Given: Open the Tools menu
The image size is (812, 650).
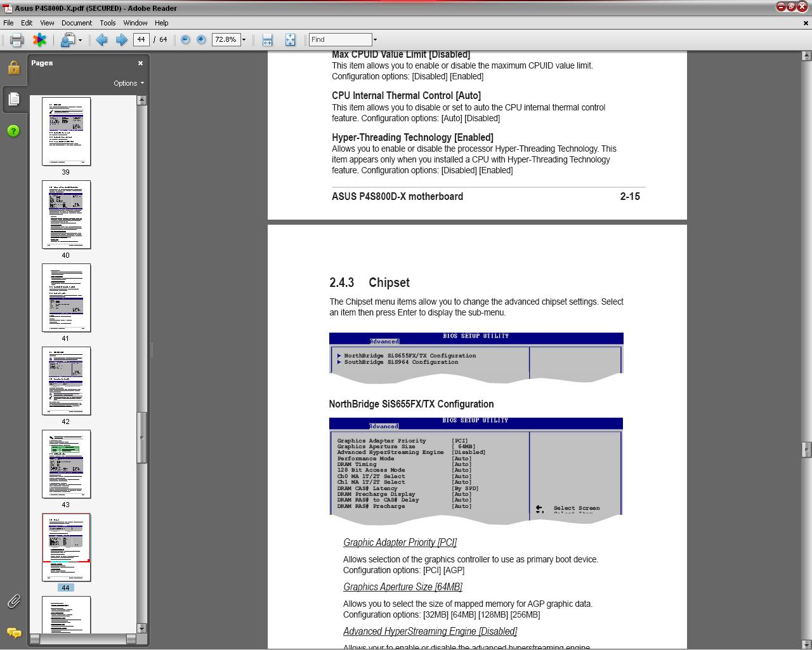Looking at the screenshot, I should (108, 23).
